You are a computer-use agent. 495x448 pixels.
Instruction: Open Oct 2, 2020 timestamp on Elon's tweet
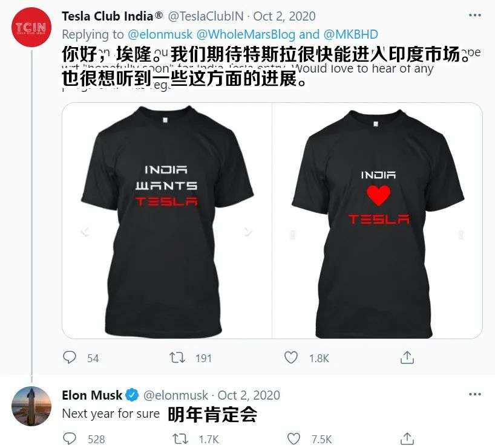click(x=249, y=395)
